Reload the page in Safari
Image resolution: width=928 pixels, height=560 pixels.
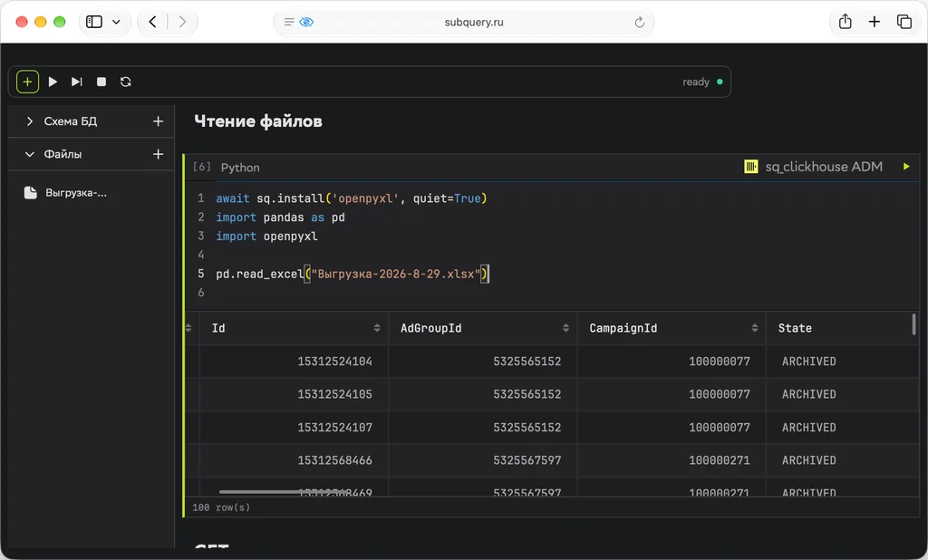(639, 22)
